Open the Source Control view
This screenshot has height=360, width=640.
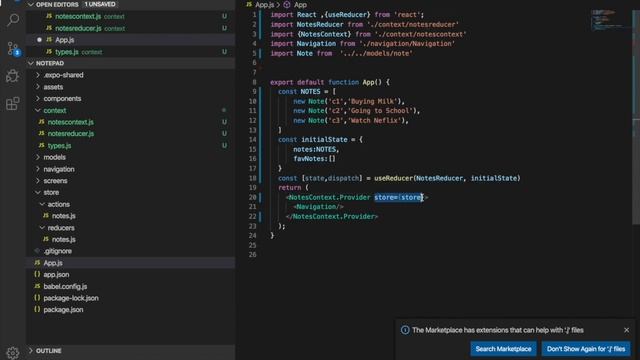click(x=13, y=49)
